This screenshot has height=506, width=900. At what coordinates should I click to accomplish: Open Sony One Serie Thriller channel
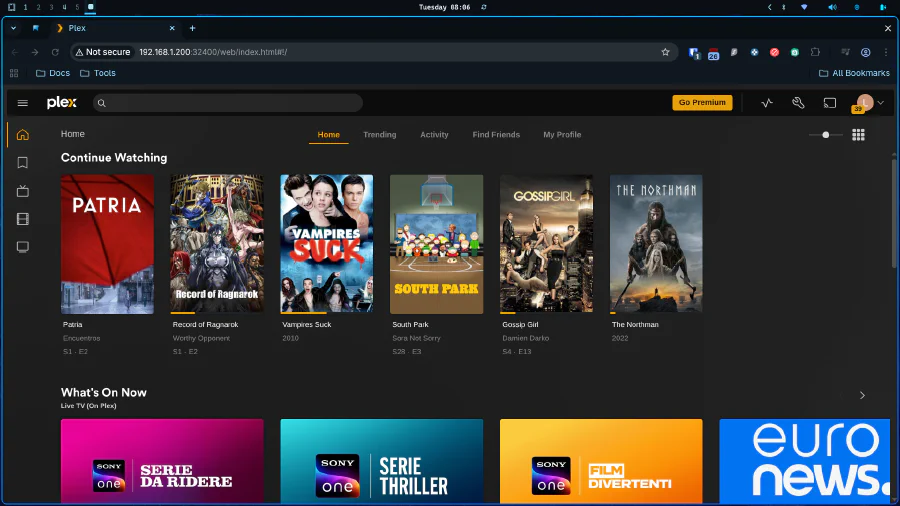381,461
